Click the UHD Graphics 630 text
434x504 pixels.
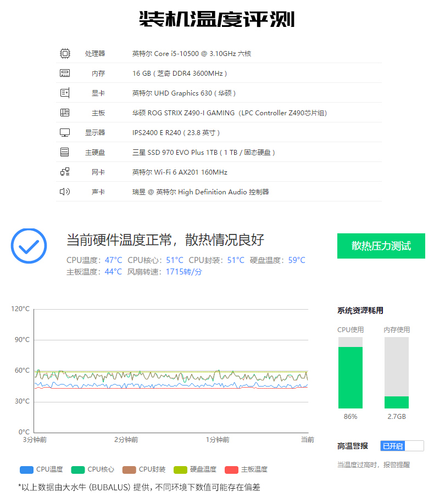click(184, 93)
